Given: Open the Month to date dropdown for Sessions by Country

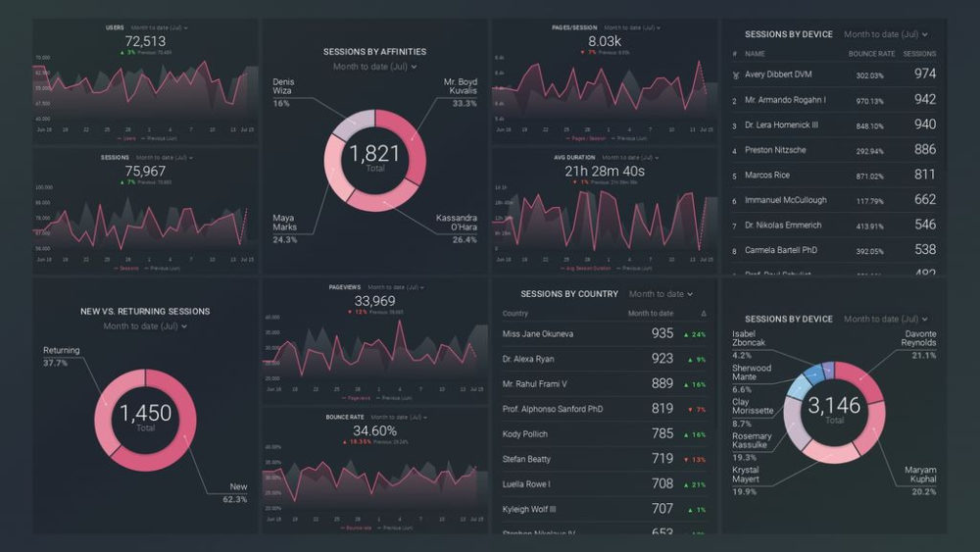Looking at the screenshot, I should point(661,294).
